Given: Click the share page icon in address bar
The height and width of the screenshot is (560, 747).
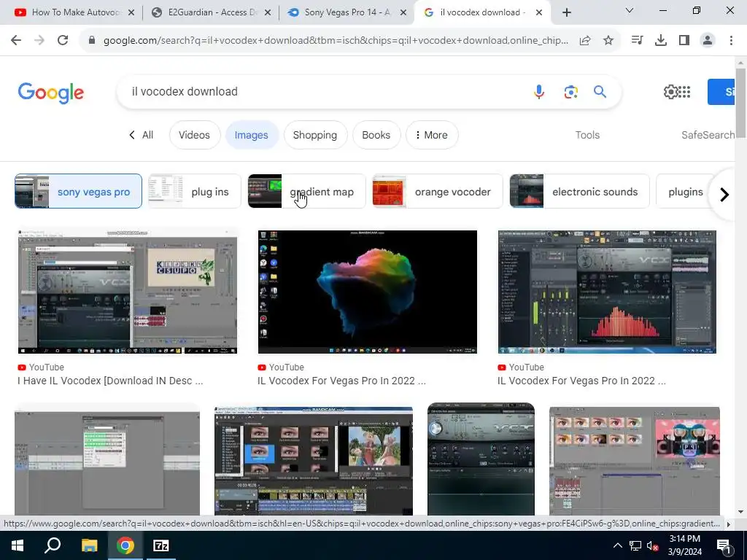Looking at the screenshot, I should [x=585, y=41].
